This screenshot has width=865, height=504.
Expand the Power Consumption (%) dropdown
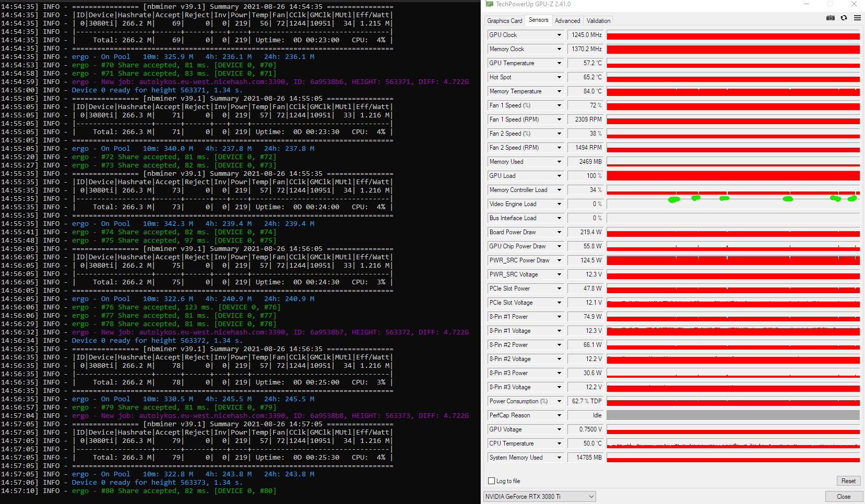tap(559, 401)
